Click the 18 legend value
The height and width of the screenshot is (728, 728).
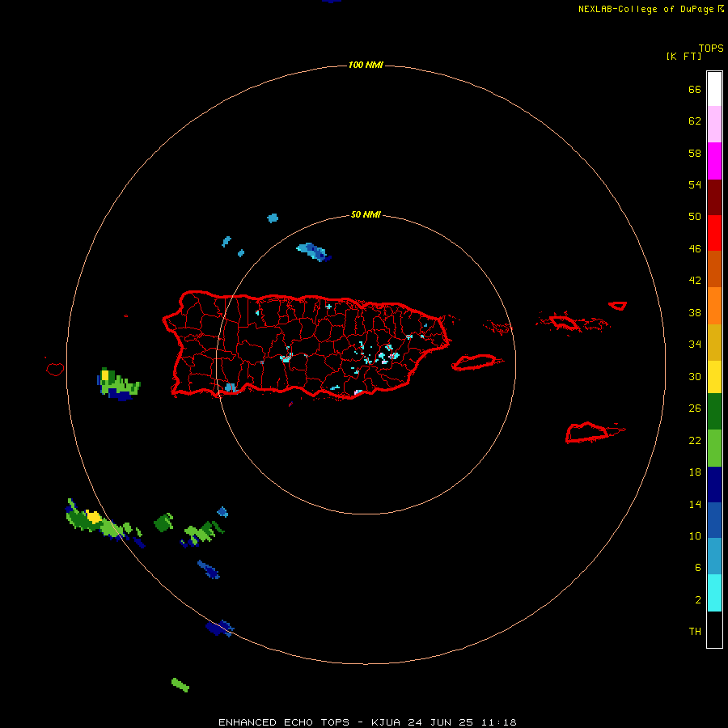695,472
